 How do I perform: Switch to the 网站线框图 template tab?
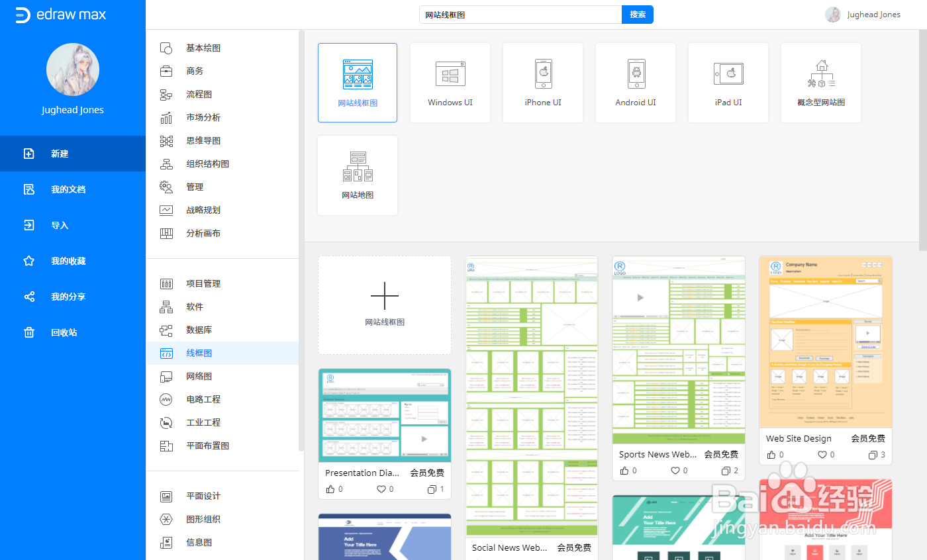[x=358, y=82]
